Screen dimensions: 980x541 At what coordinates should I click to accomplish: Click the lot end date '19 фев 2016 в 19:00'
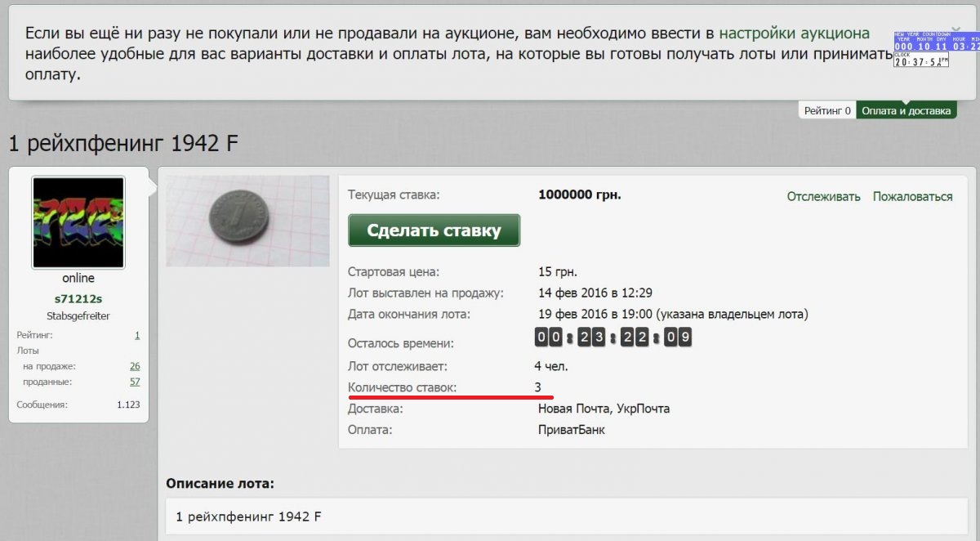(x=595, y=314)
